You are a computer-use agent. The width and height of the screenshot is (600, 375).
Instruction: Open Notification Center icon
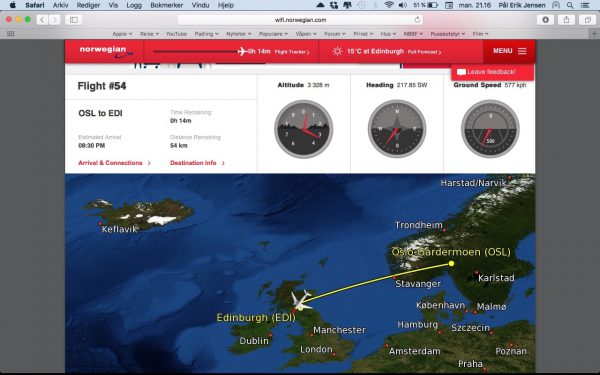click(x=585, y=5)
